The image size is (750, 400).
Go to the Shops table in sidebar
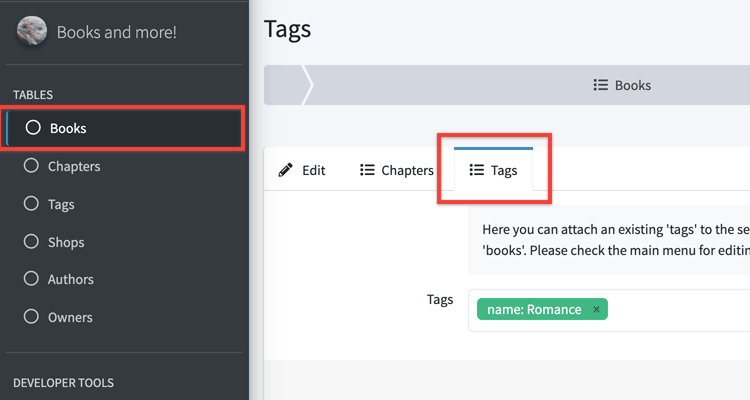click(x=66, y=242)
